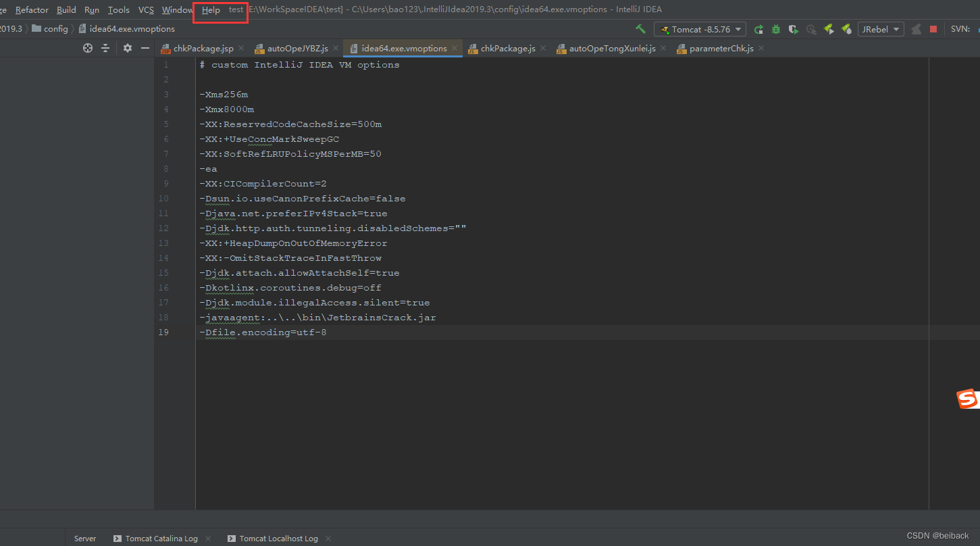This screenshot has height=546, width=980.
Task: Click the Collapse All icon in project panel
Action: 105,48
